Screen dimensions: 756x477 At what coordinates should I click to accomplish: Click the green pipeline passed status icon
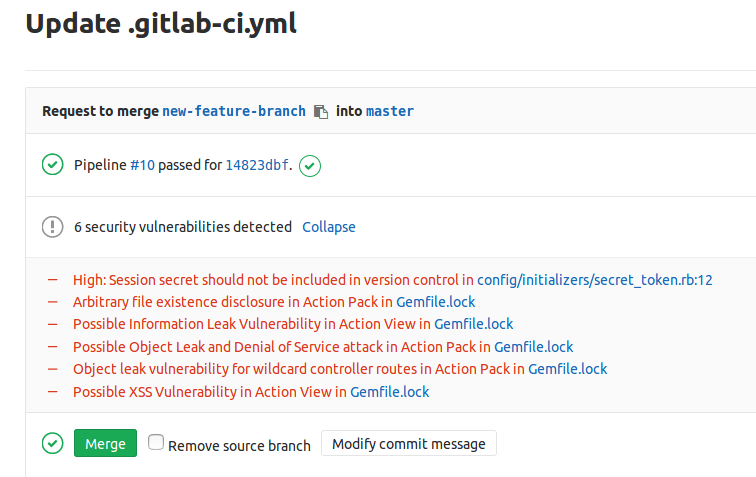(x=53, y=164)
